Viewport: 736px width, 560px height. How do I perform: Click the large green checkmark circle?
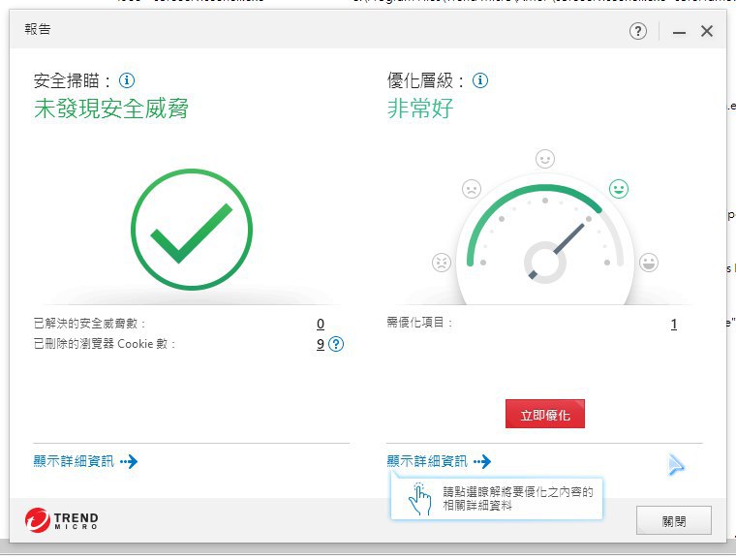[192, 230]
